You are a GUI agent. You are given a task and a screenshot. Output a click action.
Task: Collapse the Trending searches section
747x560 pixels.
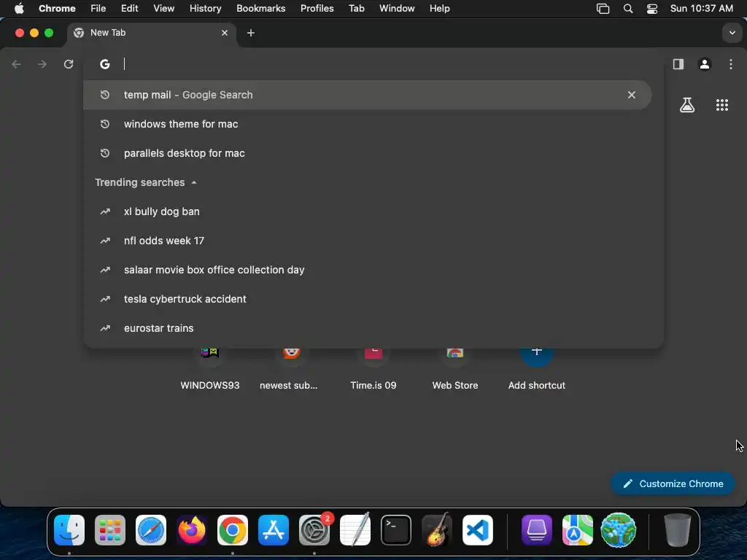[194, 182]
